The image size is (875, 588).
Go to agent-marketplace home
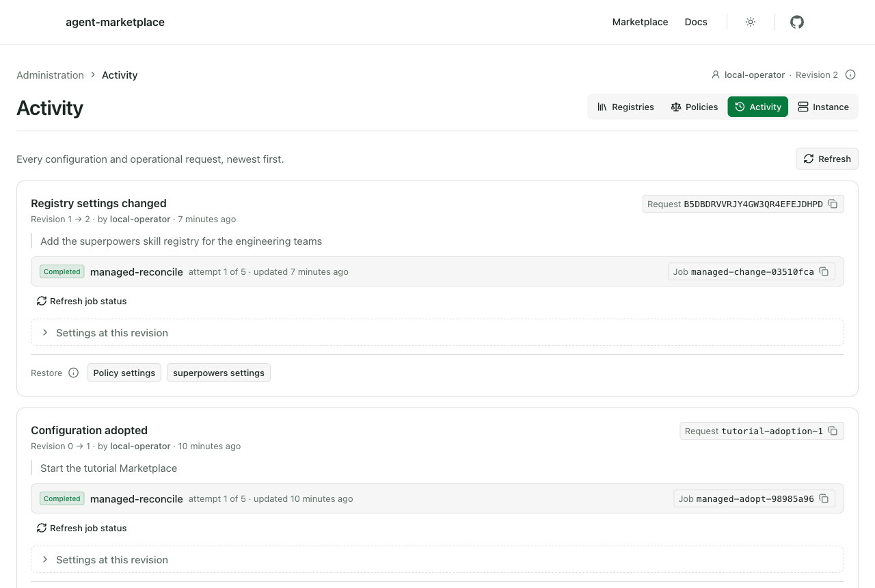pyautogui.click(x=115, y=22)
